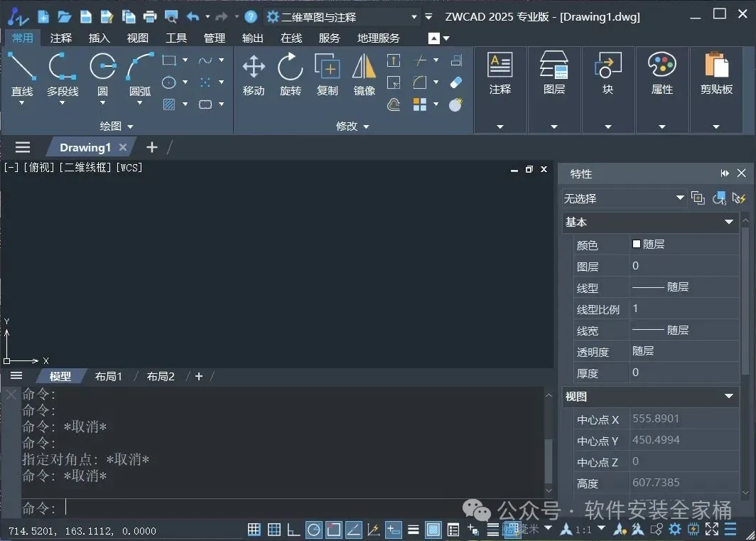Click the 旋转 (Rotate) tool
This screenshot has width=756, height=541.
coord(290,75)
